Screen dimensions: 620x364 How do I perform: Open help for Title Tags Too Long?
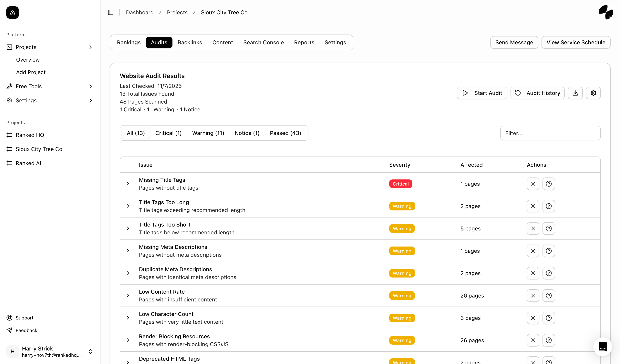click(548, 206)
